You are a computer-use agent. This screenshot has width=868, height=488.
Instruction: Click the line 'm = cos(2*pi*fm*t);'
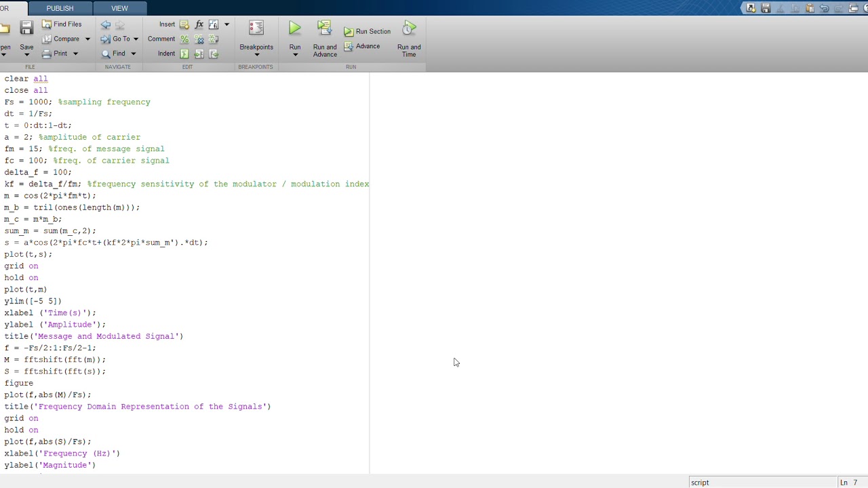50,196
